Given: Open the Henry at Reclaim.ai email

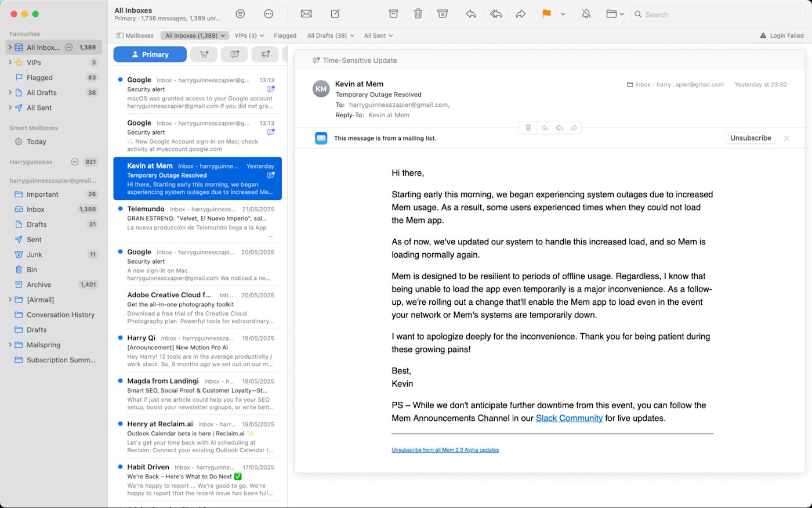Looking at the screenshot, I should pyautogui.click(x=197, y=437).
